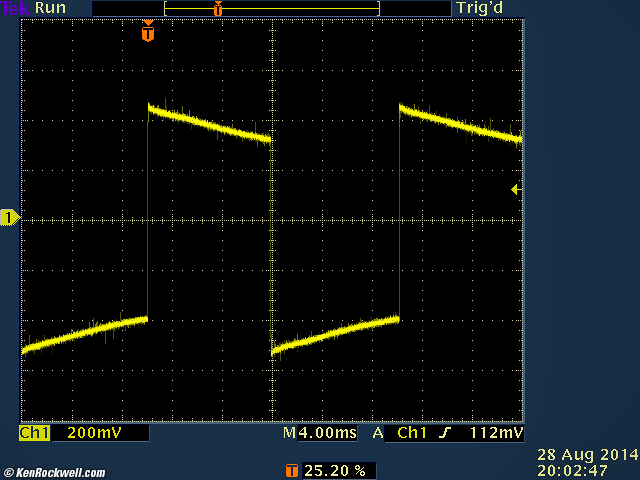Click the 112mV trigger level readout
Viewport: 640px width, 480px height.
(496, 433)
